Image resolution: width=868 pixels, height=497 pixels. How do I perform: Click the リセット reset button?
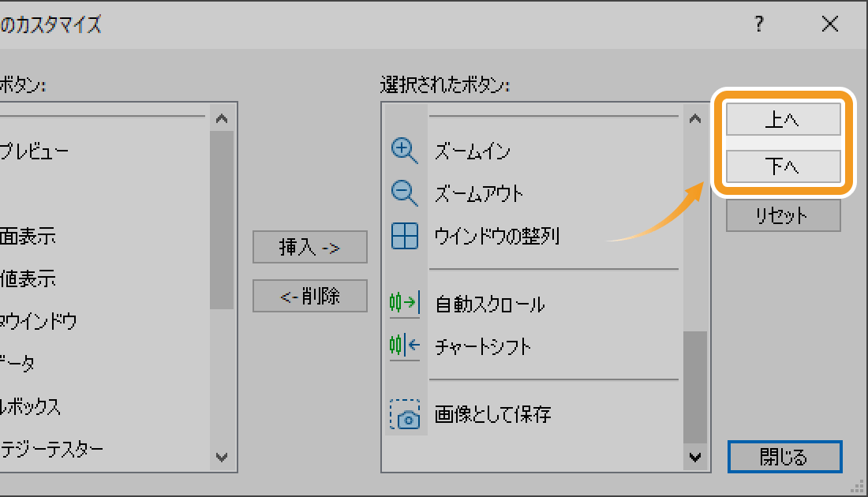coord(784,215)
